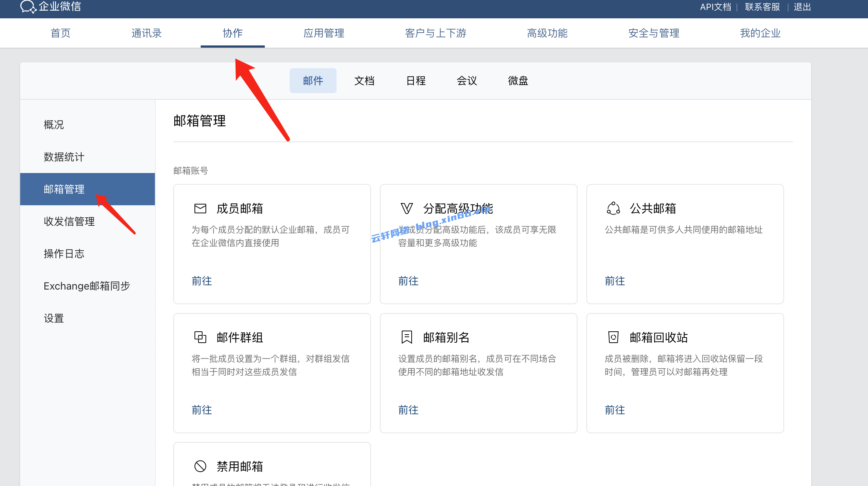Select the 邮件 sub-tab

click(x=313, y=81)
